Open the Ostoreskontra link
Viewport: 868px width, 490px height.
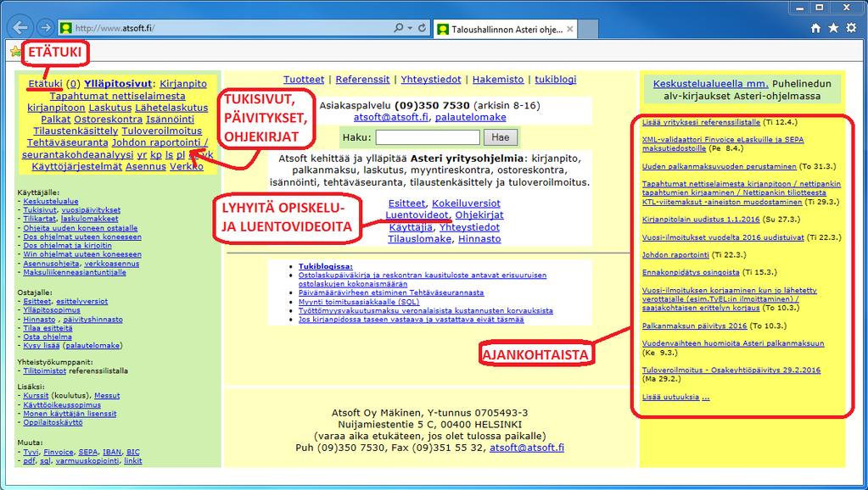(x=109, y=120)
